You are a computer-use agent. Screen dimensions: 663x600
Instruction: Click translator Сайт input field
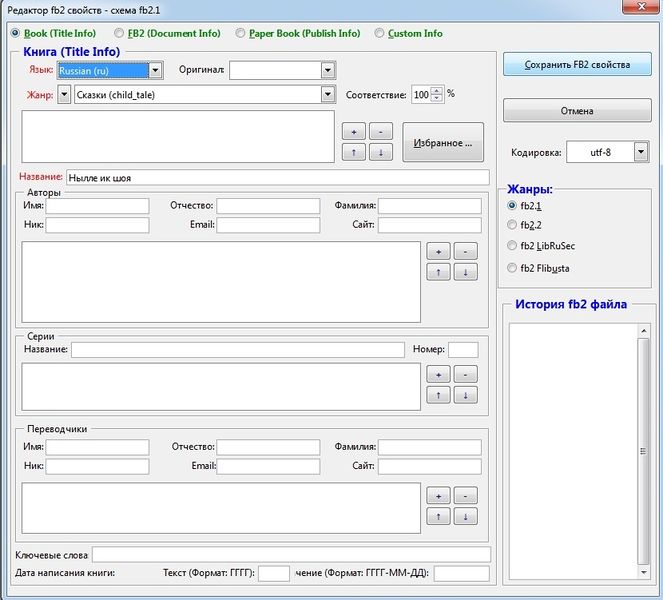point(430,466)
